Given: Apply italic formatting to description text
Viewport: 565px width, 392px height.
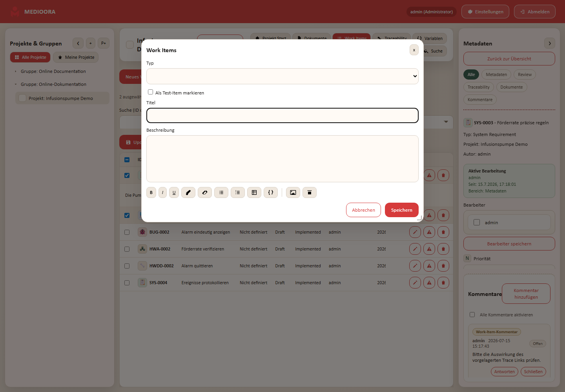Looking at the screenshot, I should click(162, 192).
